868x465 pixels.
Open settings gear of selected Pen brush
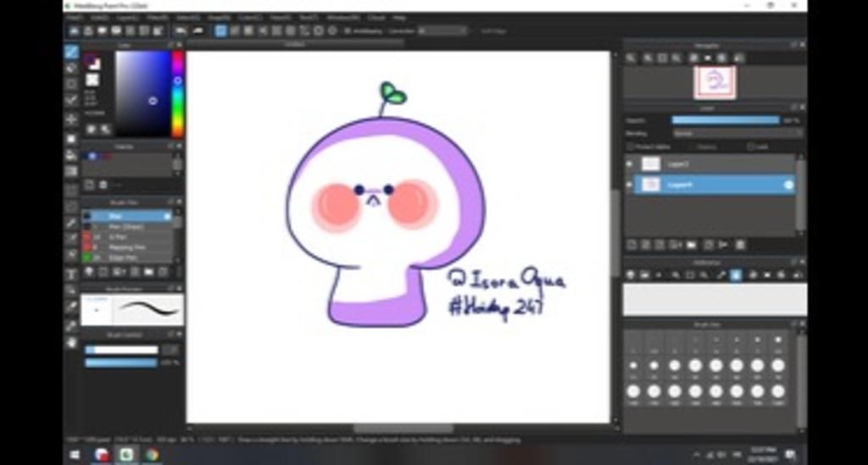tap(167, 216)
